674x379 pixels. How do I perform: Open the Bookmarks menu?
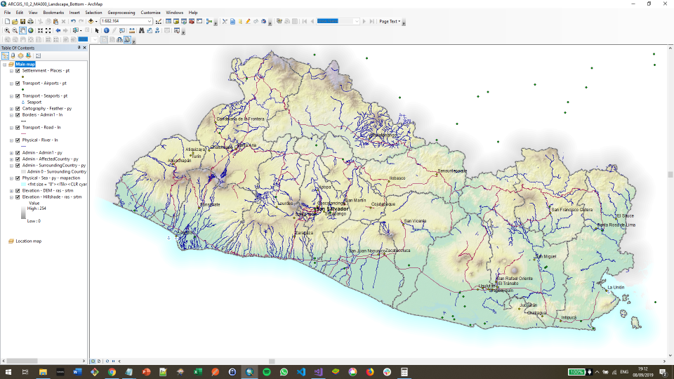pos(53,12)
